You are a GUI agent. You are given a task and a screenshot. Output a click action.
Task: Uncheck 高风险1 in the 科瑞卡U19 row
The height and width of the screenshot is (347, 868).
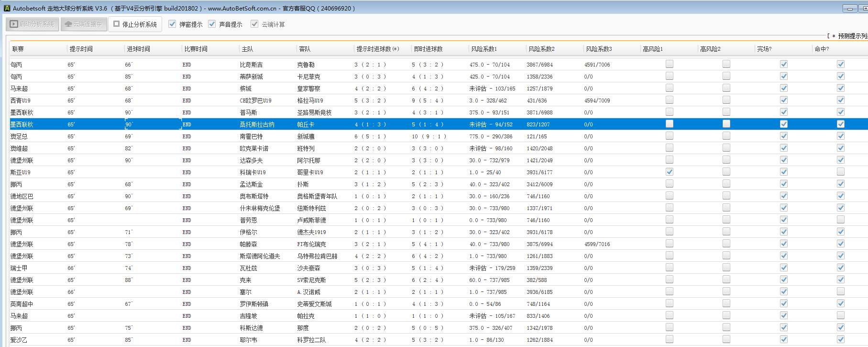tap(669, 172)
